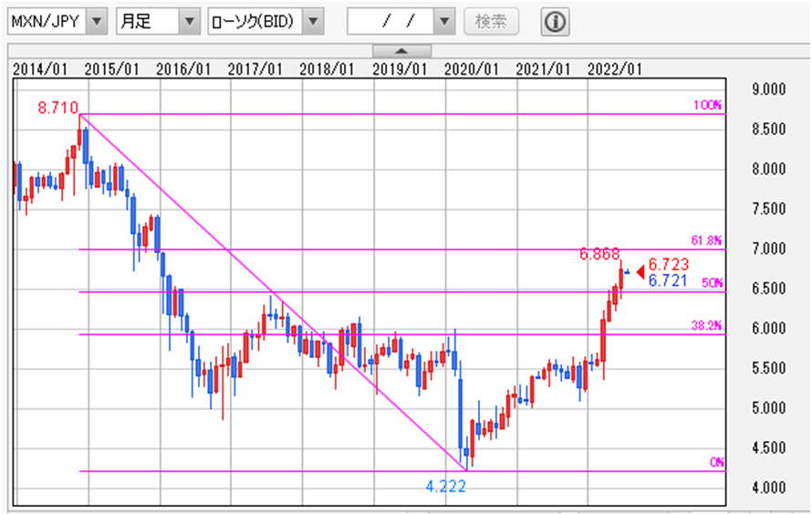Click the 7.500 price axis label
Image resolution: width=812 pixels, height=515 pixels.
pos(768,209)
